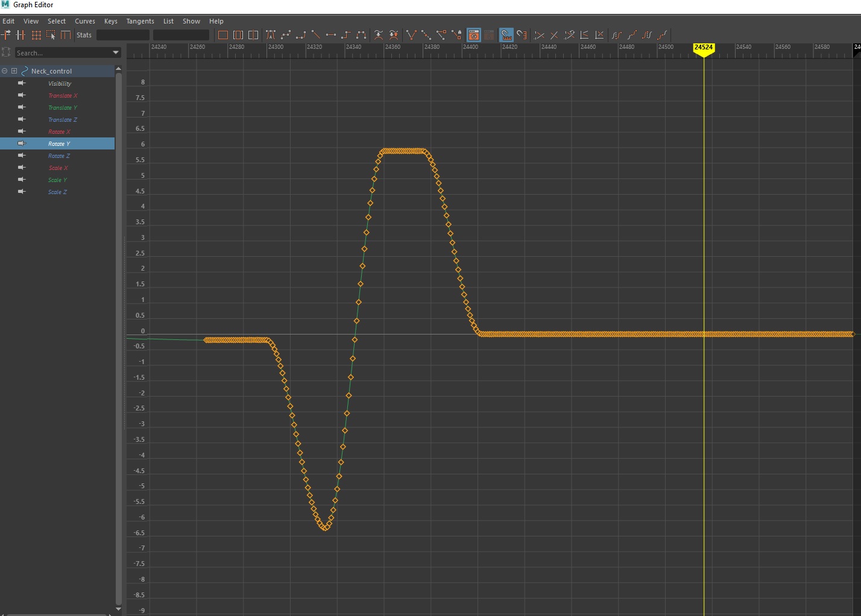Select the Move Nearest Picked Key tool
The height and width of the screenshot is (616, 861).
6,35
